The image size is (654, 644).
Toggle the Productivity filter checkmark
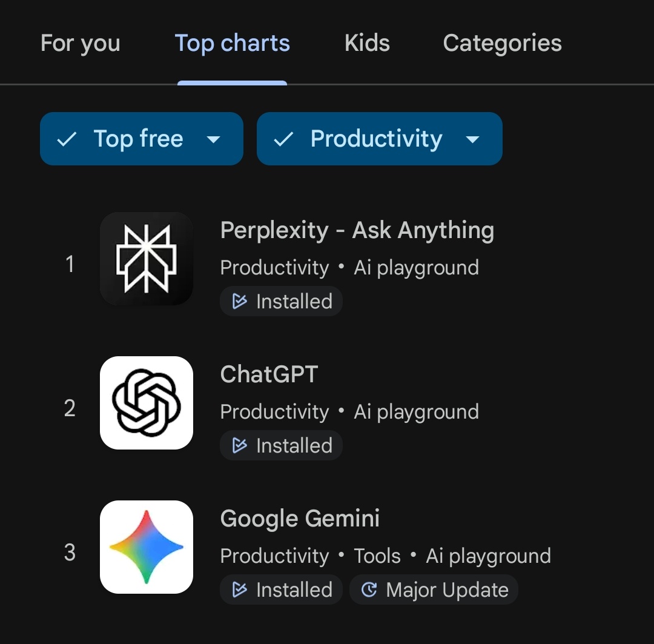(283, 139)
